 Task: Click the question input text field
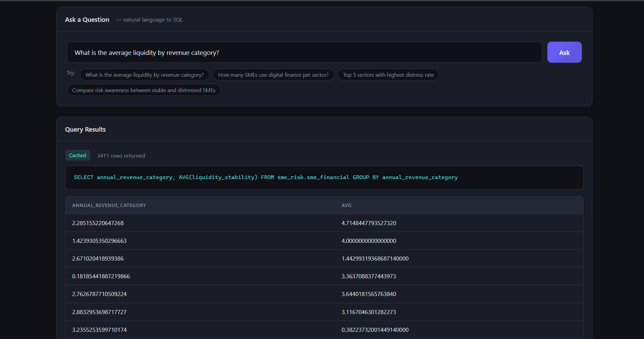click(x=304, y=53)
